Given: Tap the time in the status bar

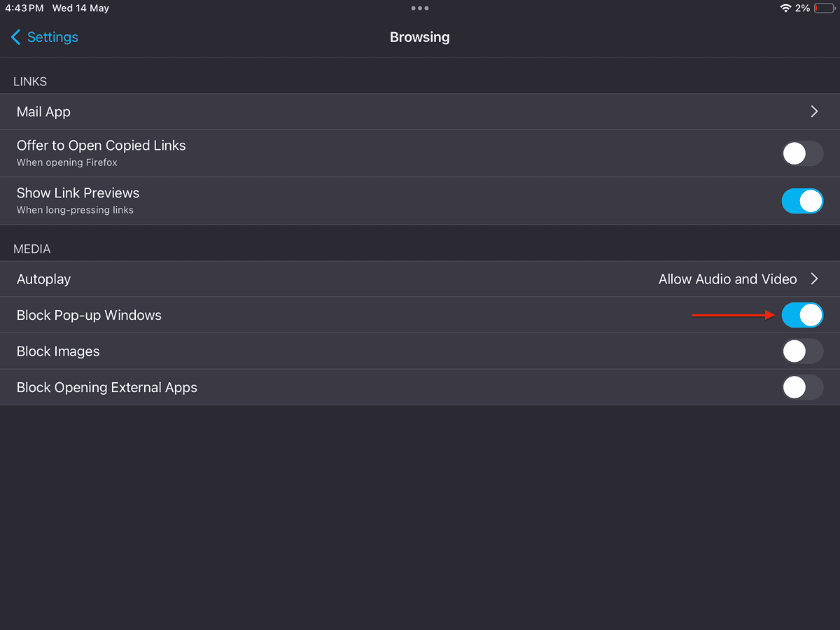Looking at the screenshot, I should point(24,8).
